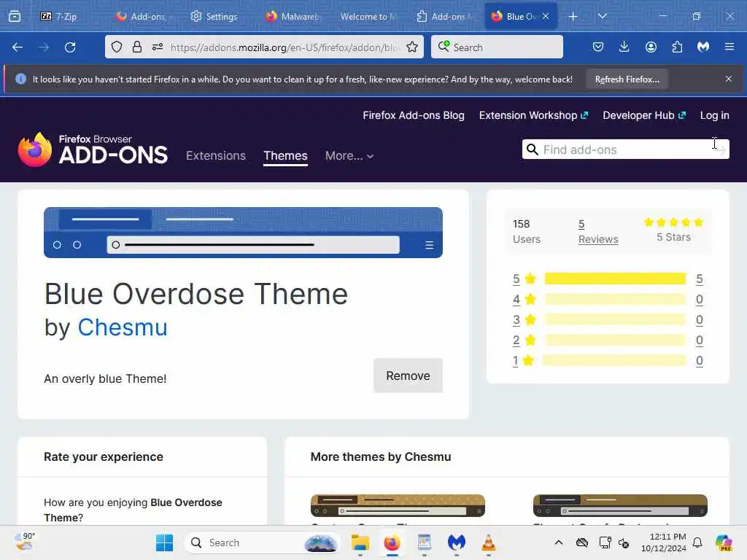
Task: Open the Firefox application menu
Action: pos(729,47)
